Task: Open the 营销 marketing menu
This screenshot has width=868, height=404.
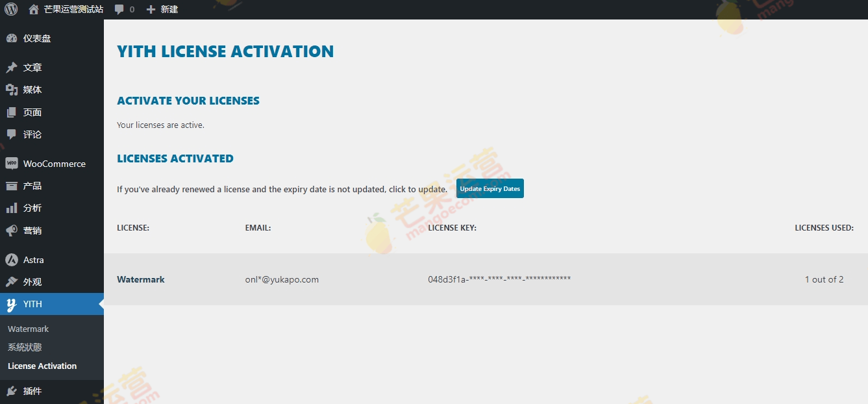Action: click(32, 231)
